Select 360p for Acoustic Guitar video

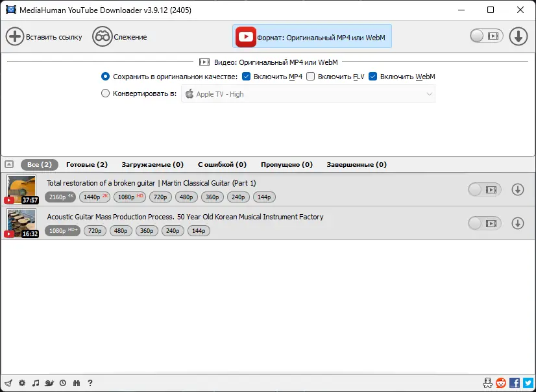147,231
